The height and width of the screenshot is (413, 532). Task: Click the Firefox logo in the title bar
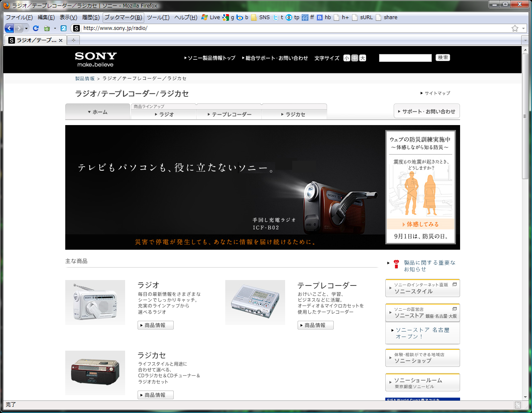coord(7,5)
